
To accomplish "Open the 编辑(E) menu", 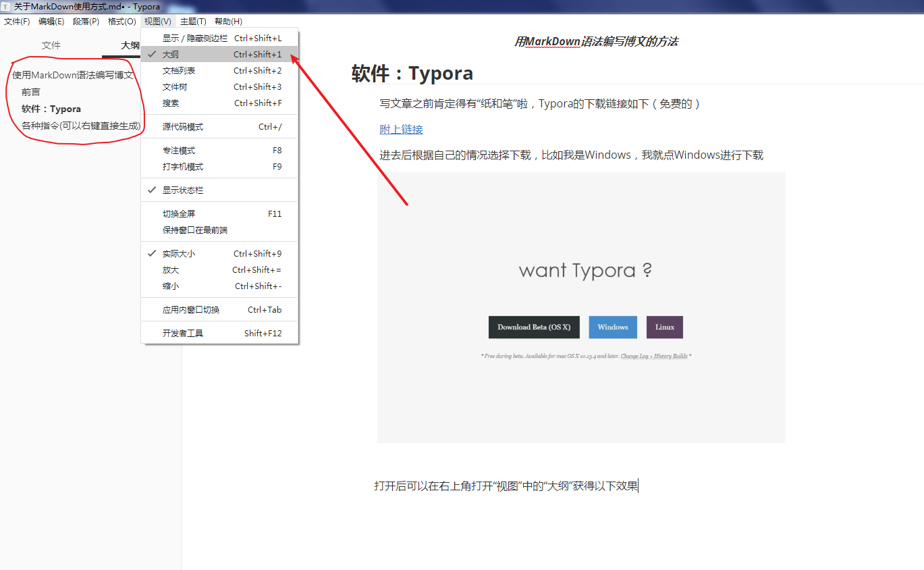I will pos(51,22).
